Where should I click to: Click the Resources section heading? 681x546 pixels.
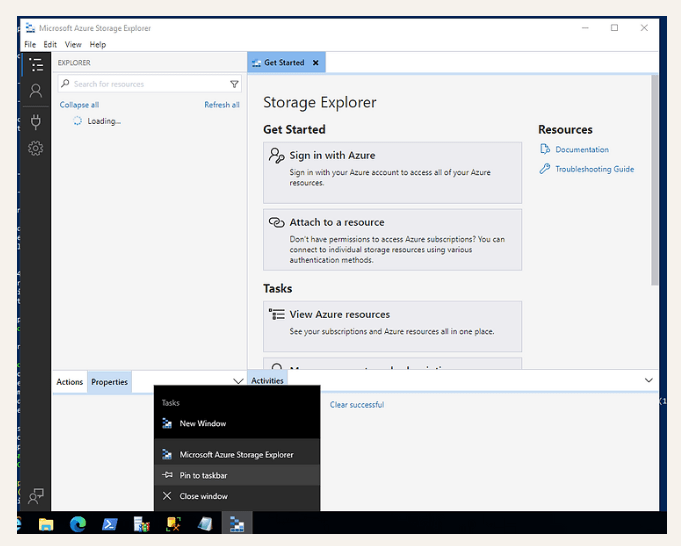[x=565, y=129]
